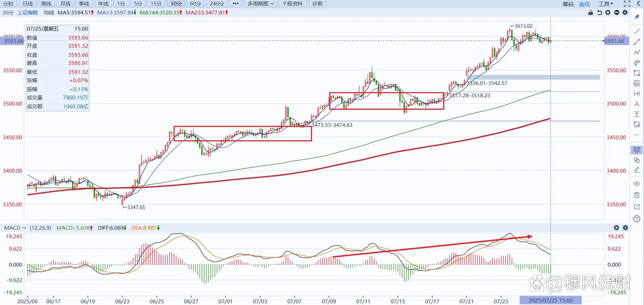Open MACD panel settings gear
The height and width of the screenshot is (305, 644).
(x=625, y=228)
